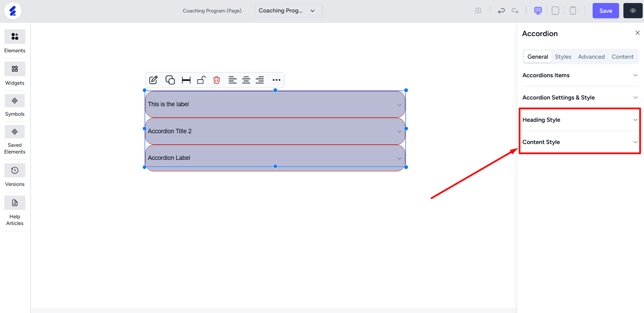Open the Advanced tab
Viewport: 644px width, 313px height.
click(591, 57)
